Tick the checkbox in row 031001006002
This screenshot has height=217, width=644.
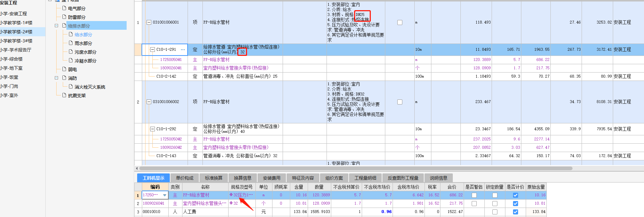(x=400, y=102)
